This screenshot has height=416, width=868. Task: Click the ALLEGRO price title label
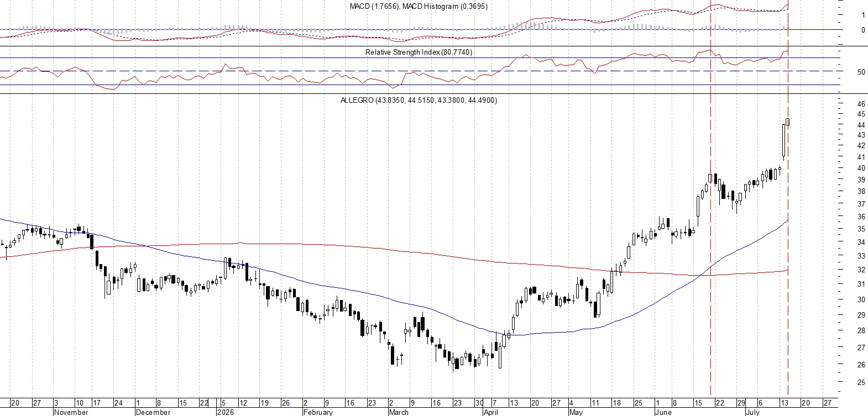[x=419, y=100]
